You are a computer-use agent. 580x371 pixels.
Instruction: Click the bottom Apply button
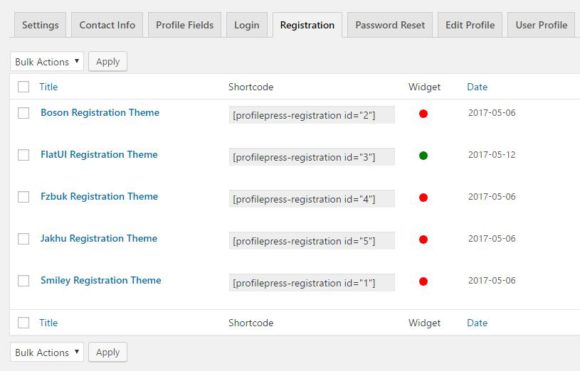[108, 352]
